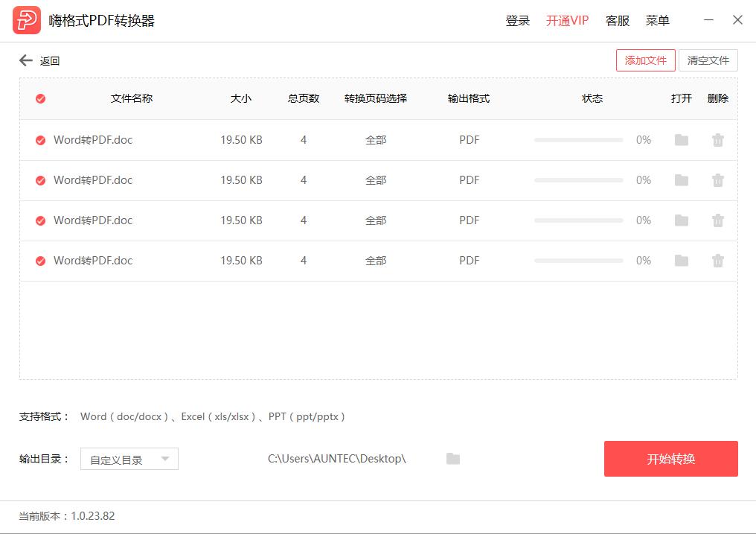Open the 菜单 menu

pos(657,20)
